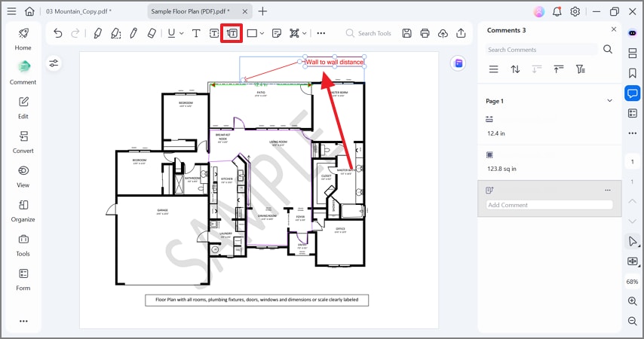
Task: Open comments list view options
Action: coord(494,69)
